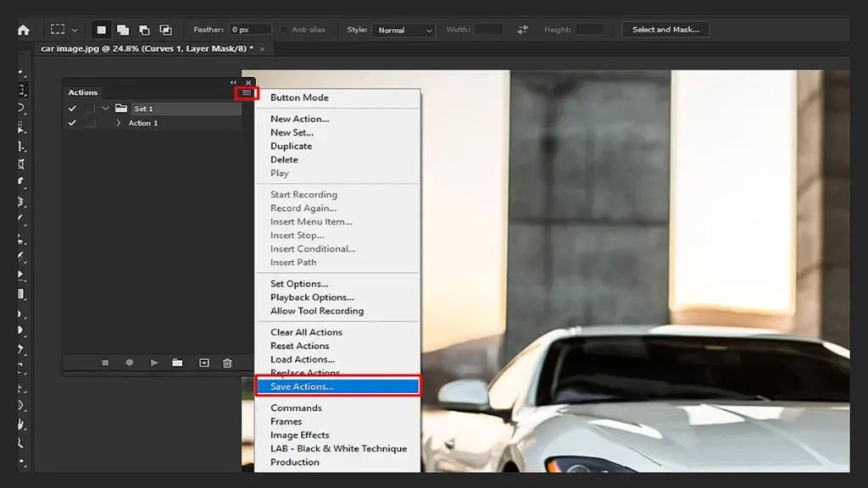Click the Play selection triangle icon
Screen dimensions: 868x488
click(x=154, y=363)
